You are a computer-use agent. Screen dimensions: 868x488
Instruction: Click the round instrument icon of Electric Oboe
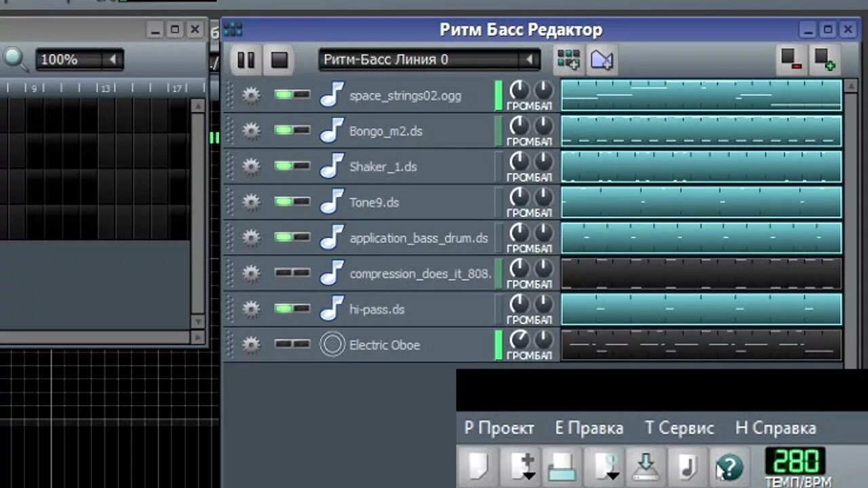[332, 344]
